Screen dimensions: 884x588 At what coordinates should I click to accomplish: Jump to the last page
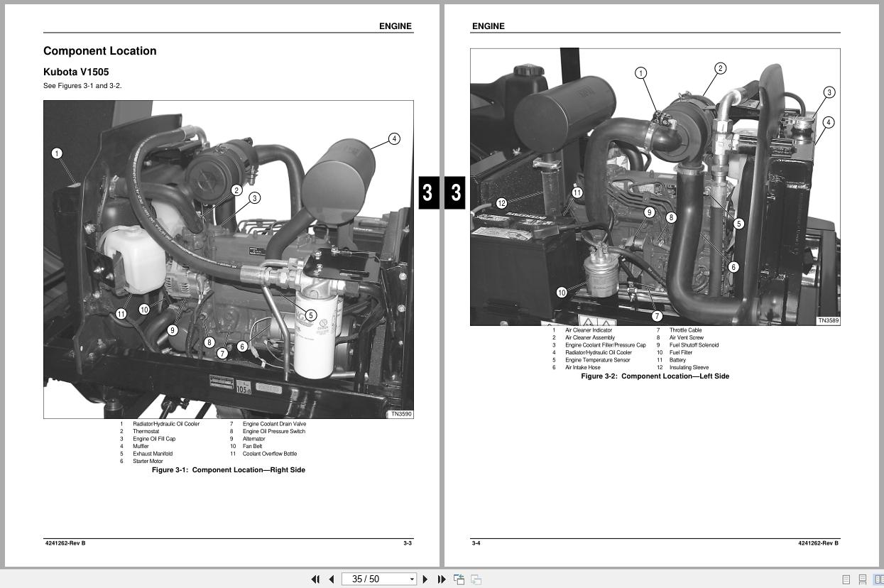click(442, 579)
